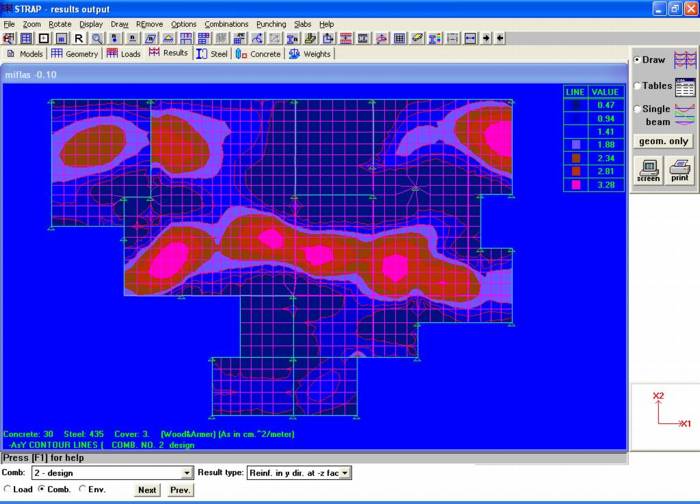Open the Concrete module

(258, 54)
